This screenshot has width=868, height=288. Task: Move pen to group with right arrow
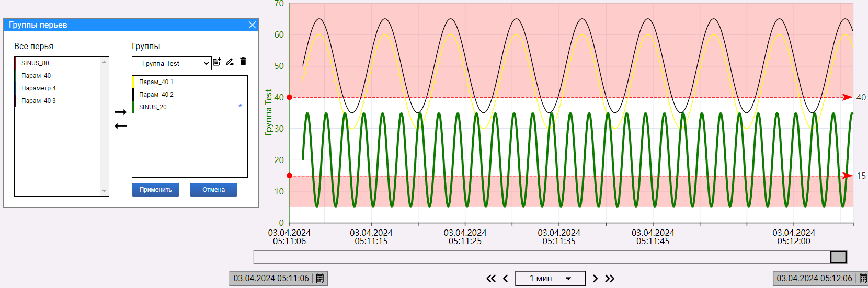coord(121,112)
